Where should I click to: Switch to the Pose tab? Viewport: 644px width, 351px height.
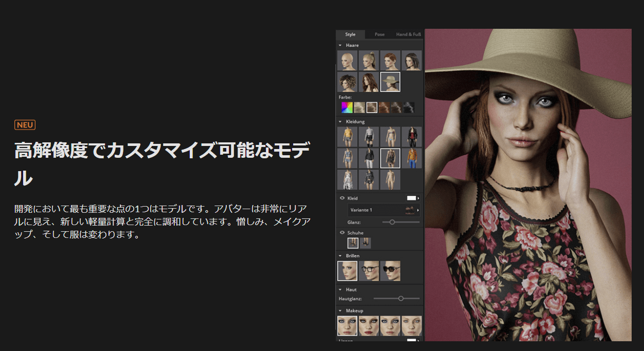coord(380,34)
